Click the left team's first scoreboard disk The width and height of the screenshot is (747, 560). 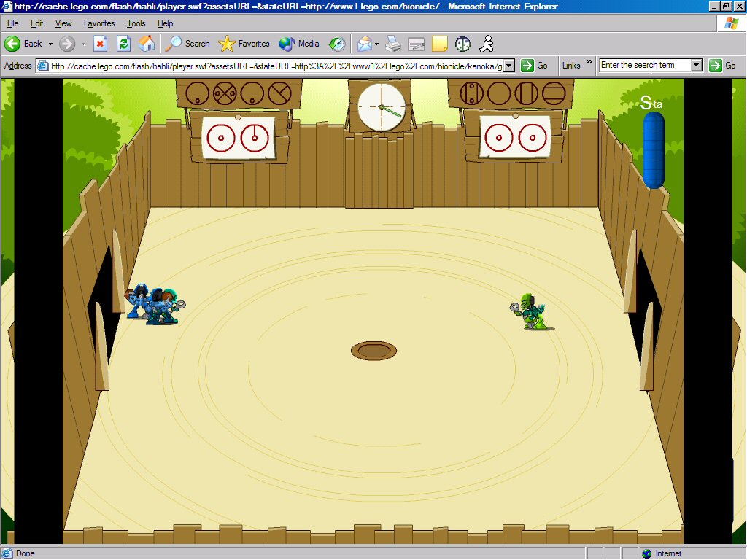pos(221,138)
